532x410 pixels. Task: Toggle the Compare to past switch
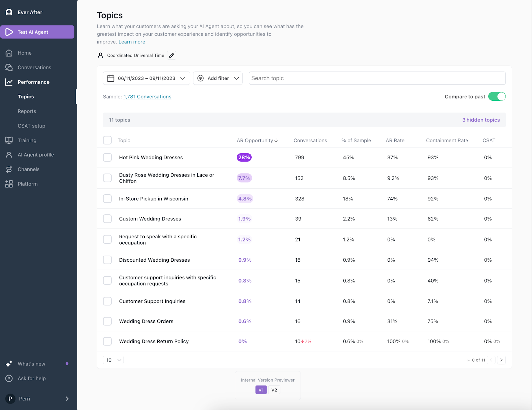497,96
